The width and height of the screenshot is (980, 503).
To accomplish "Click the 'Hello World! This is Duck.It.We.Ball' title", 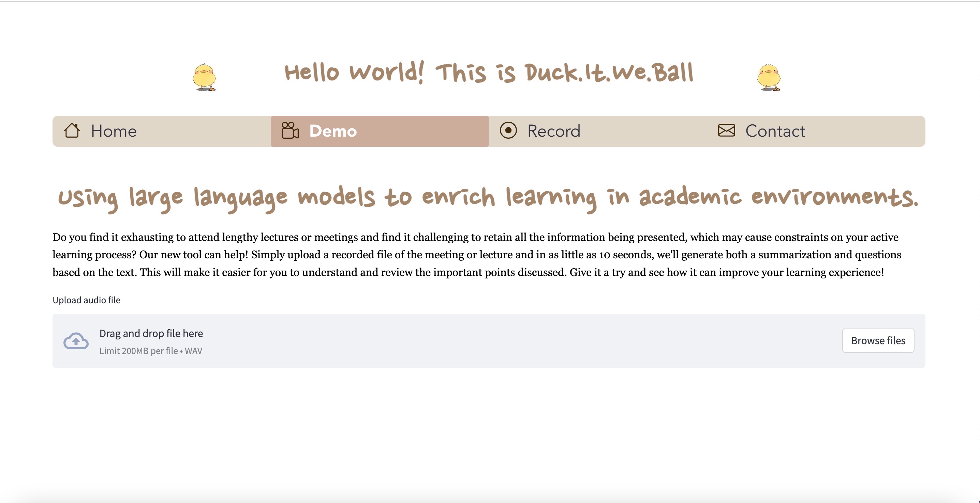I will pos(489,73).
